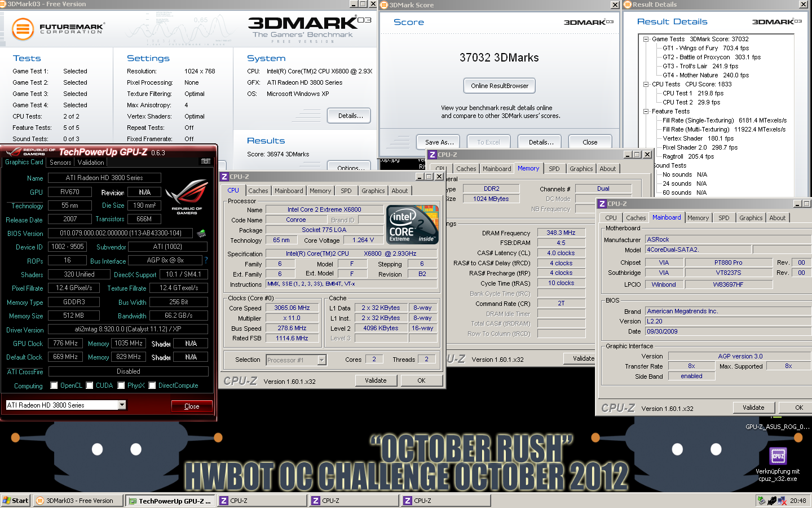Toggle the OpenCL checkbox in GPU-Z
This screenshot has height=508, width=812.
[x=54, y=386]
